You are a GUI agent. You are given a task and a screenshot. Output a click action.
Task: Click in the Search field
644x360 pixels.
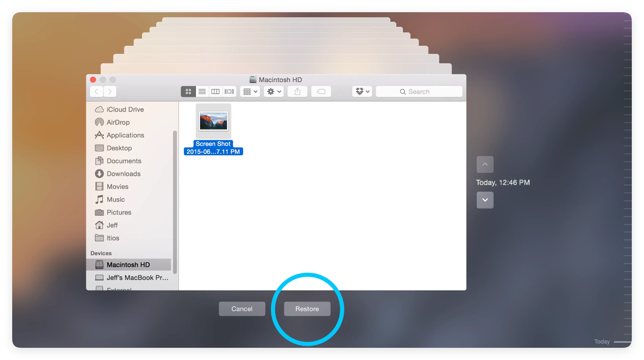(419, 92)
